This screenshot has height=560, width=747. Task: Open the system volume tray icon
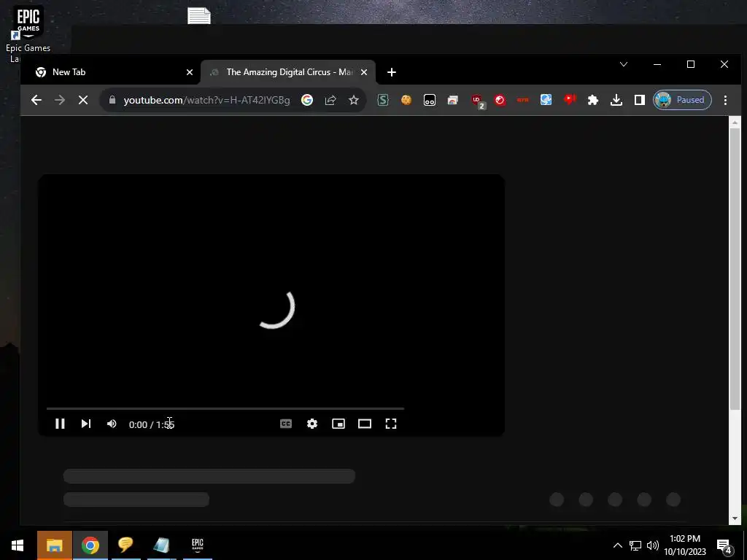653,545
